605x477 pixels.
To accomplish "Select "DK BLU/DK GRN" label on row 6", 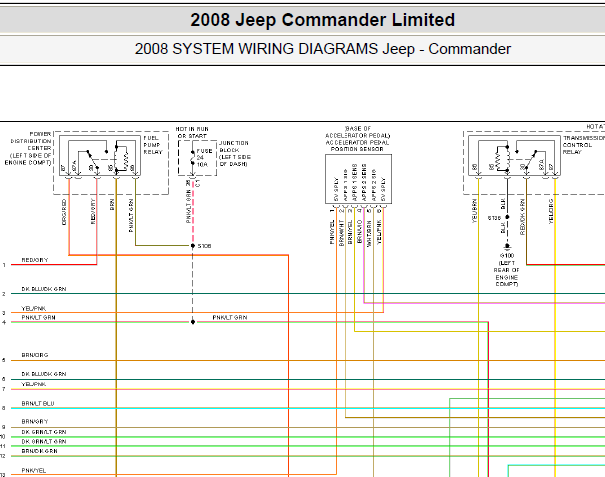I will pos(44,374).
